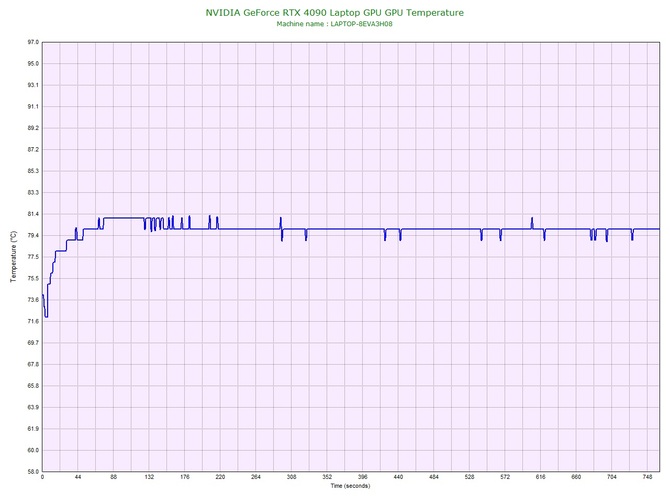Click the 61.9 y-axis value
670x503 pixels.
coord(33,429)
